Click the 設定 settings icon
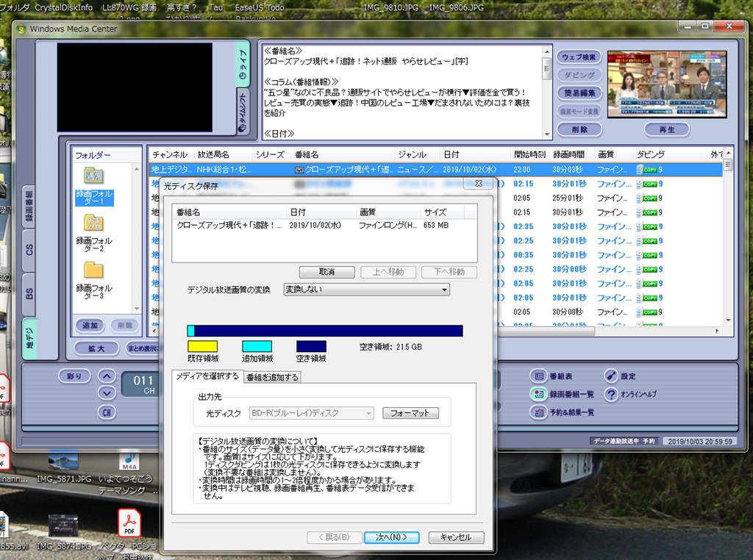The height and width of the screenshot is (560, 753). point(612,376)
